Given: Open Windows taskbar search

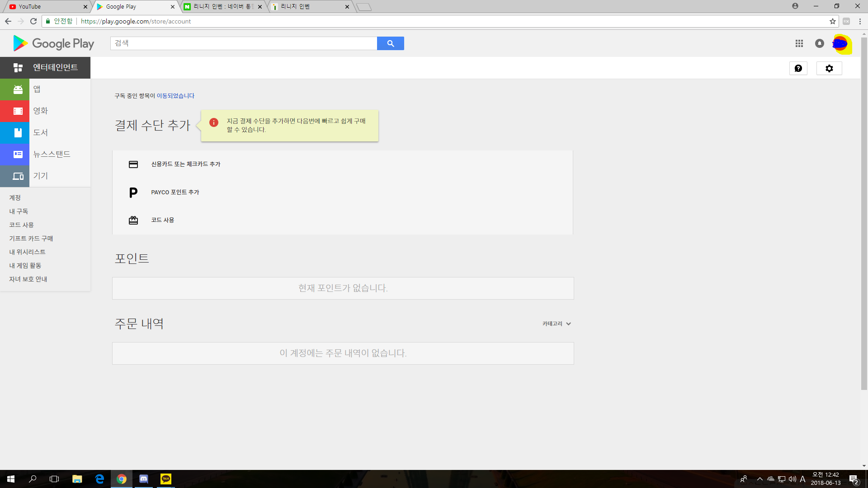Looking at the screenshot, I should [33, 479].
